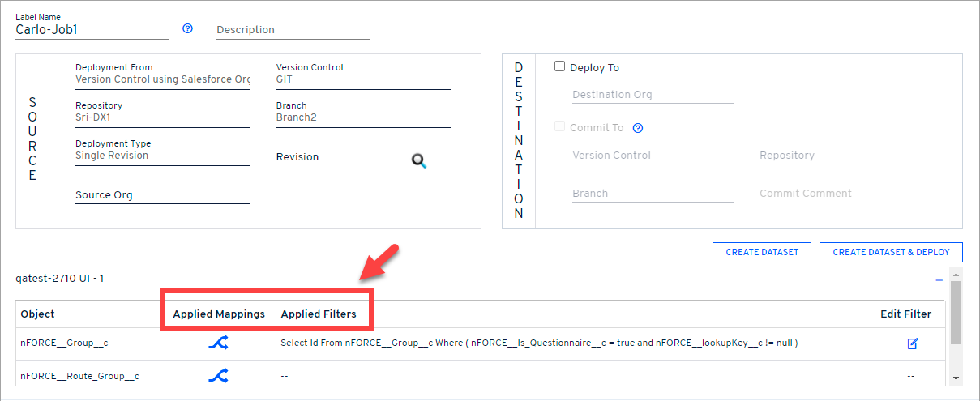Collapse the qatest-2710 UI - 1 section

[x=939, y=279]
